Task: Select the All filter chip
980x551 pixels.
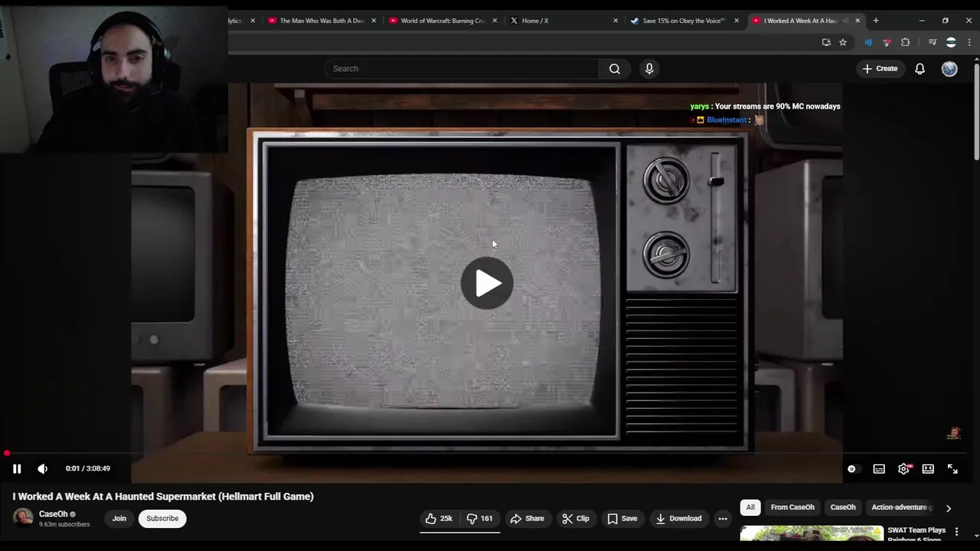Action: [x=750, y=507]
